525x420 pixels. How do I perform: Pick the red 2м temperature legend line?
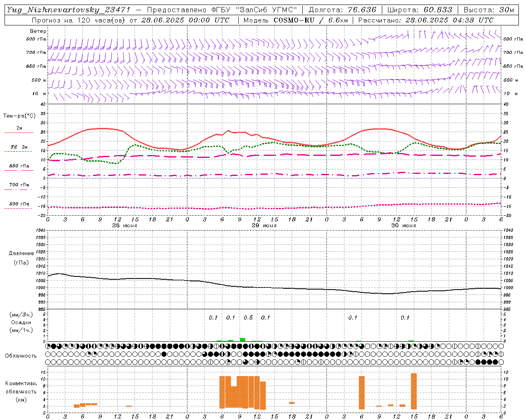(x=19, y=132)
